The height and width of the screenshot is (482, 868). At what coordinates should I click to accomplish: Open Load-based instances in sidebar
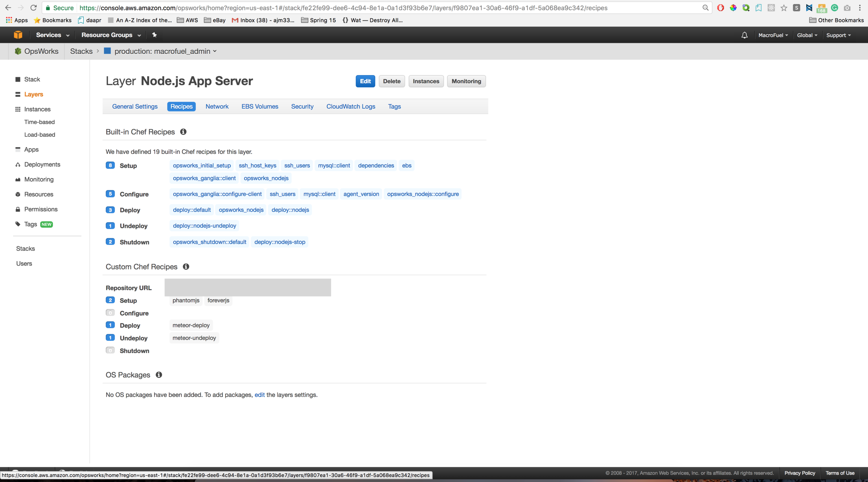coord(40,134)
